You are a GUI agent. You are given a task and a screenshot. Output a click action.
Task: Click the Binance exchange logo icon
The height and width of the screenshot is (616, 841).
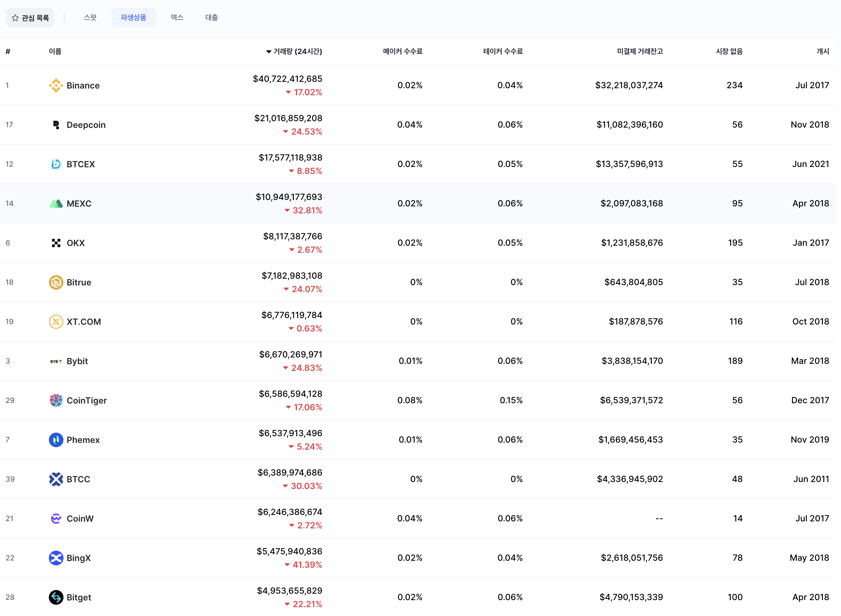pyautogui.click(x=56, y=85)
